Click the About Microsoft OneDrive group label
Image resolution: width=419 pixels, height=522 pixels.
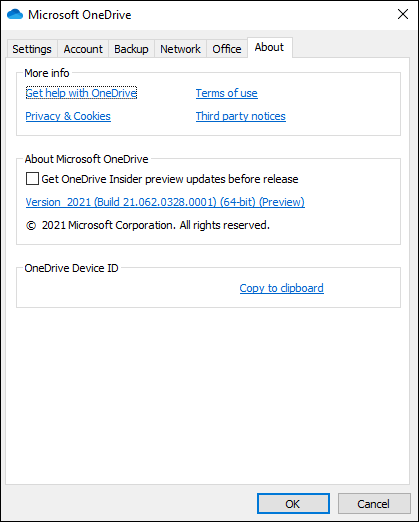pyautogui.click(x=86, y=159)
